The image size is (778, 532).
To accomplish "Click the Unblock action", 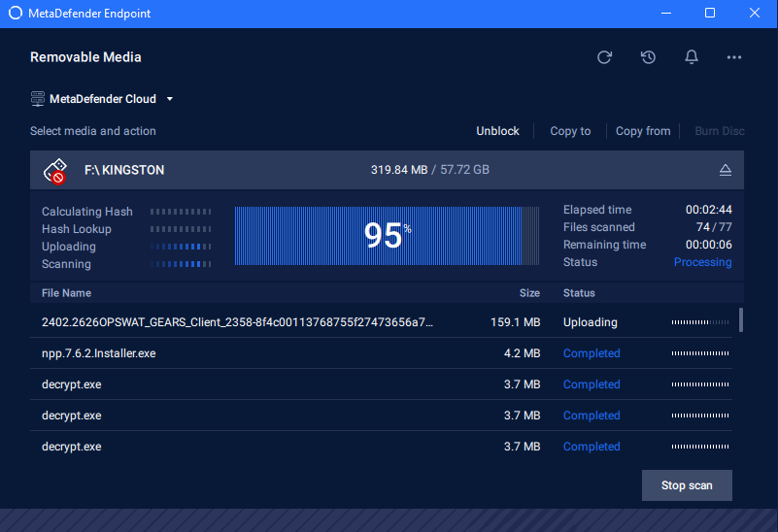I will pos(497,131).
